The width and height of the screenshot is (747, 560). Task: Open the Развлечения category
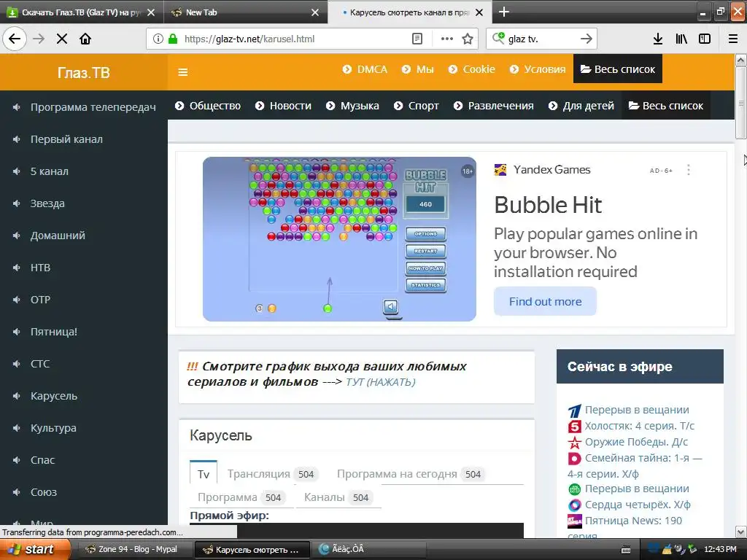click(x=494, y=106)
